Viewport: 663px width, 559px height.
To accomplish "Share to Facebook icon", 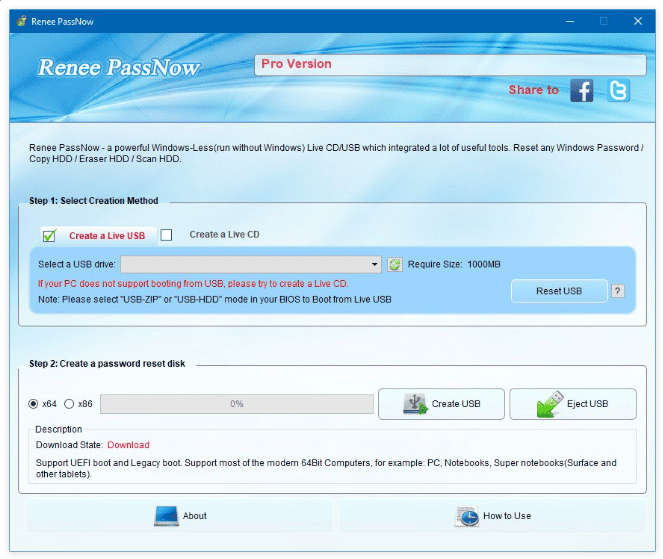I will 581,90.
